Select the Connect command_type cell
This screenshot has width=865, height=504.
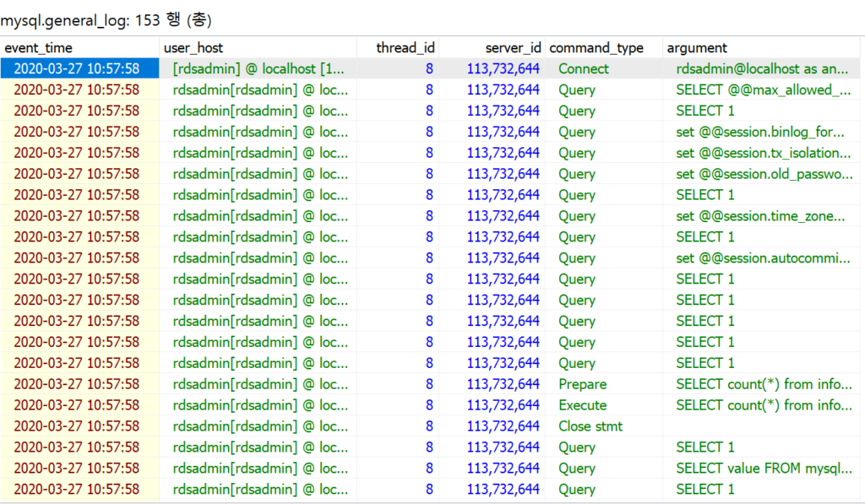(x=584, y=69)
